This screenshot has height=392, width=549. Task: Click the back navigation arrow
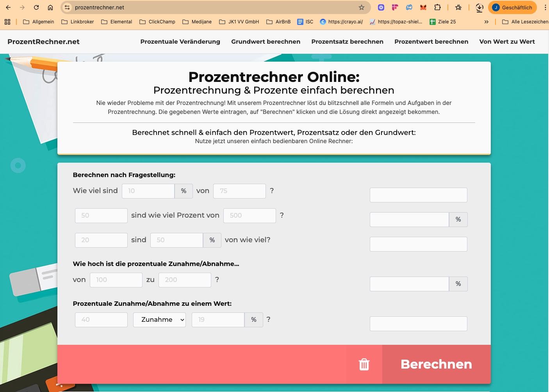click(x=9, y=7)
